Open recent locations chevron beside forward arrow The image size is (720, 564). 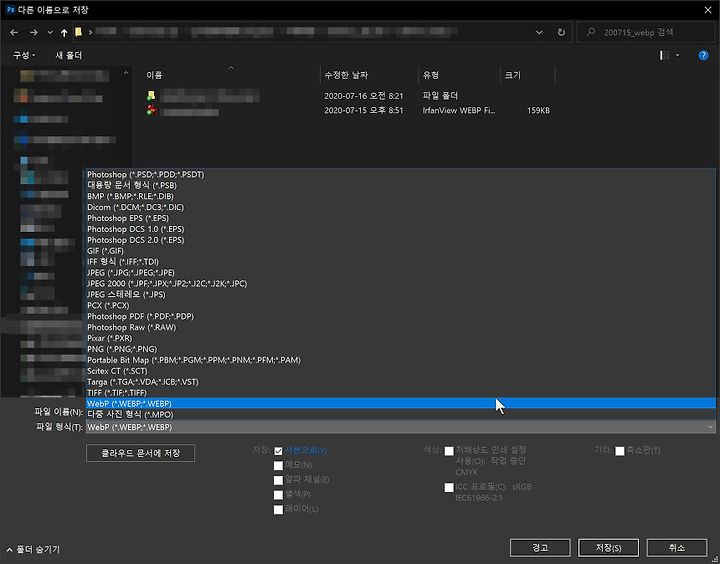point(50,33)
